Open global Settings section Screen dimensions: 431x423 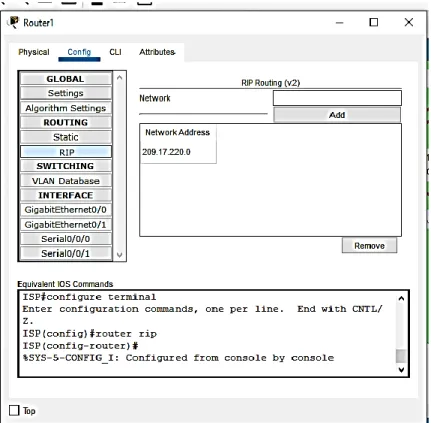(x=66, y=93)
